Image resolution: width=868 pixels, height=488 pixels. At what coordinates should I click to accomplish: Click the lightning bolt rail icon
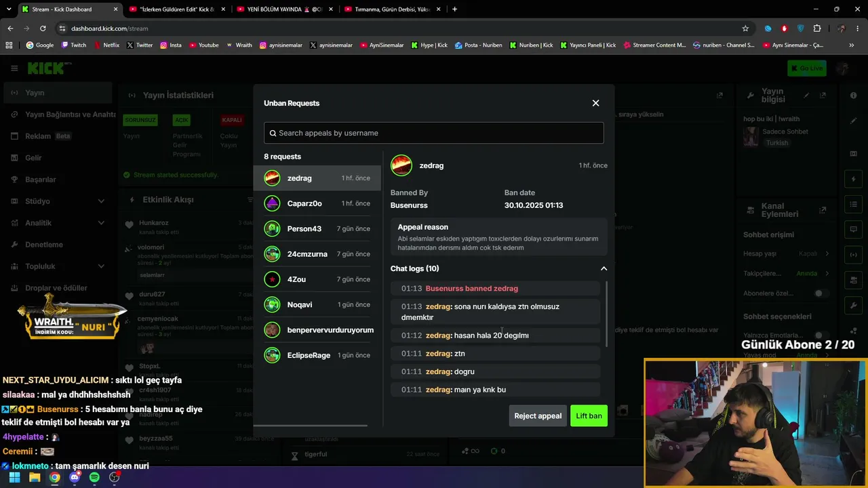coord(853,180)
